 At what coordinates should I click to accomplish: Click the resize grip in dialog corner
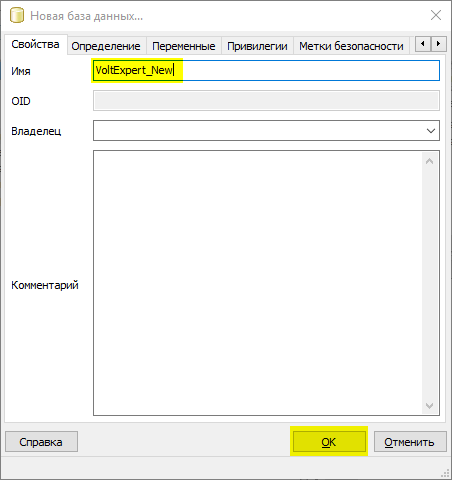point(445,473)
